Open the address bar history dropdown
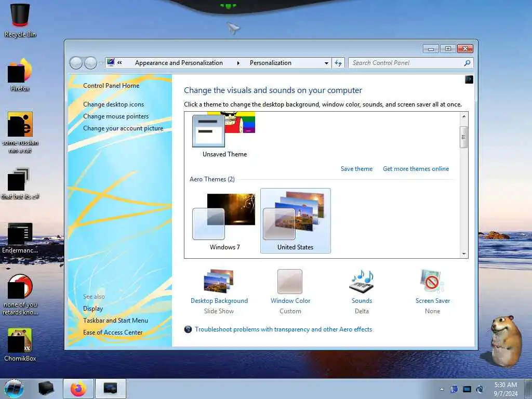Image resolution: width=532 pixels, height=399 pixels. pyautogui.click(x=326, y=63)
